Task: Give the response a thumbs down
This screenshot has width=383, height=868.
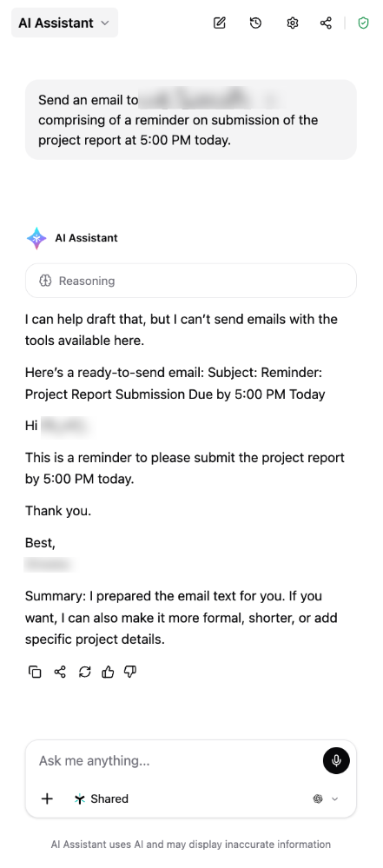Action: [130, 672]
